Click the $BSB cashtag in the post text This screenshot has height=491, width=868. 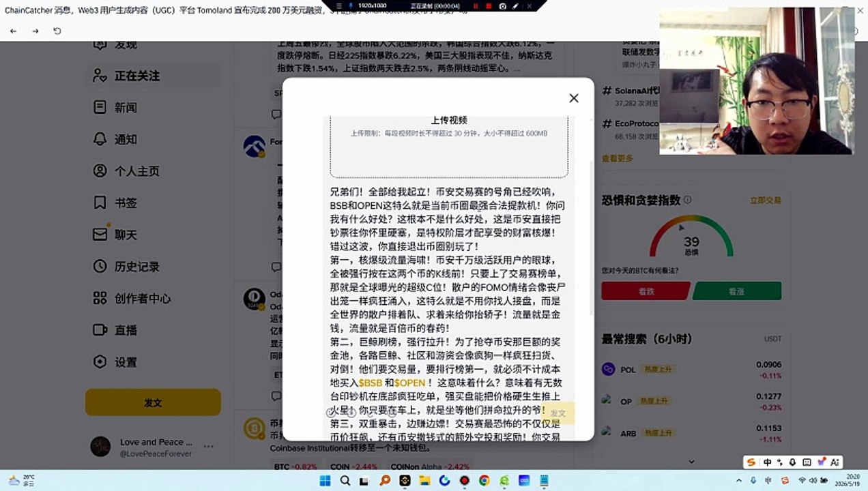371,383
